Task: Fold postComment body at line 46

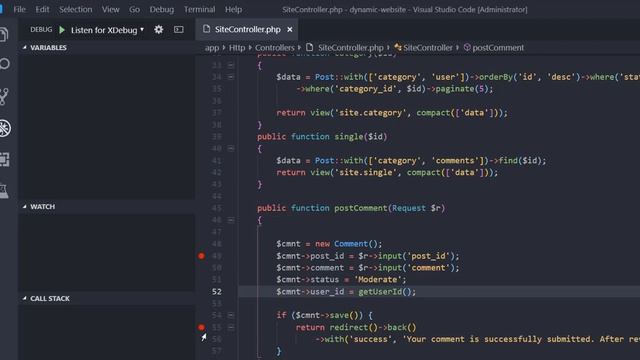Action: [x=231, y=220]
